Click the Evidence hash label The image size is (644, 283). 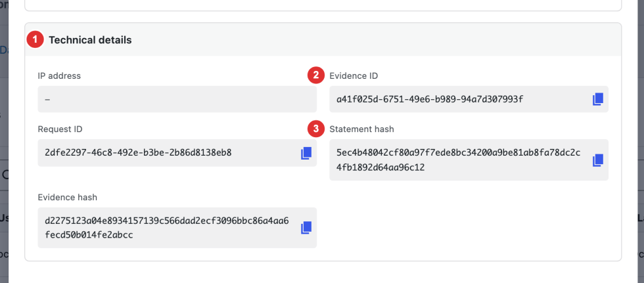(67, 197)
